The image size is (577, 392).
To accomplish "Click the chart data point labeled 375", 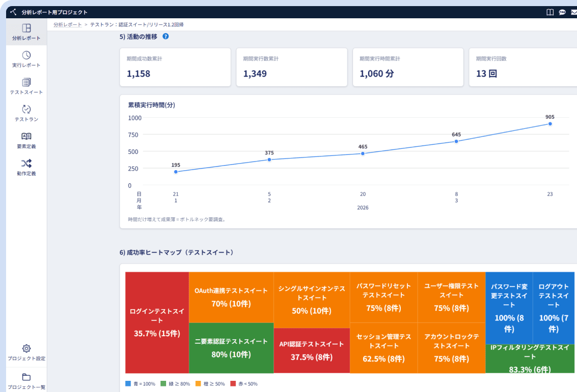I will (269, 159).
